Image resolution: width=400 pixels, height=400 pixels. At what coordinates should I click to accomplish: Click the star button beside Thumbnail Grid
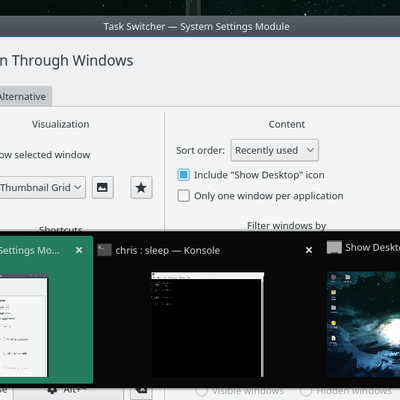coord(141,187)
